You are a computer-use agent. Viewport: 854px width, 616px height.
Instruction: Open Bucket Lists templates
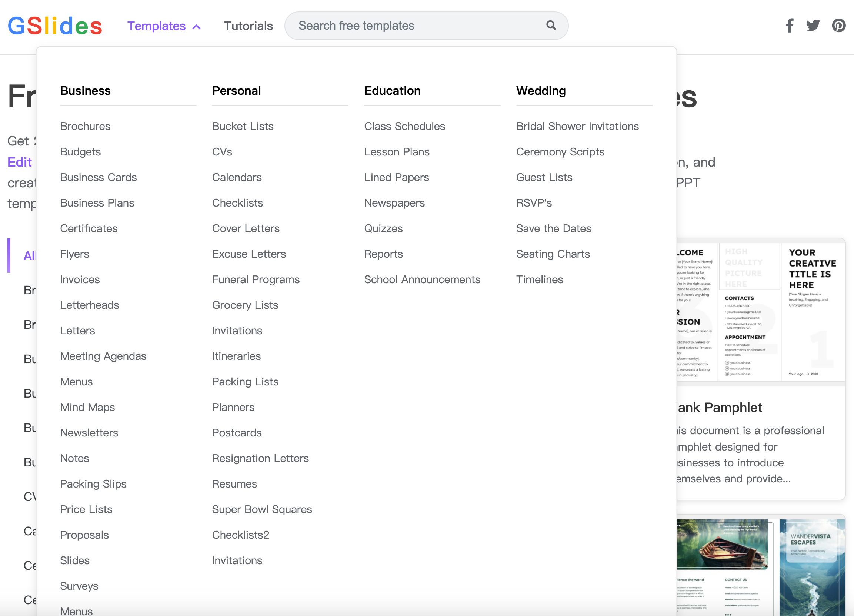pos(243,126)
